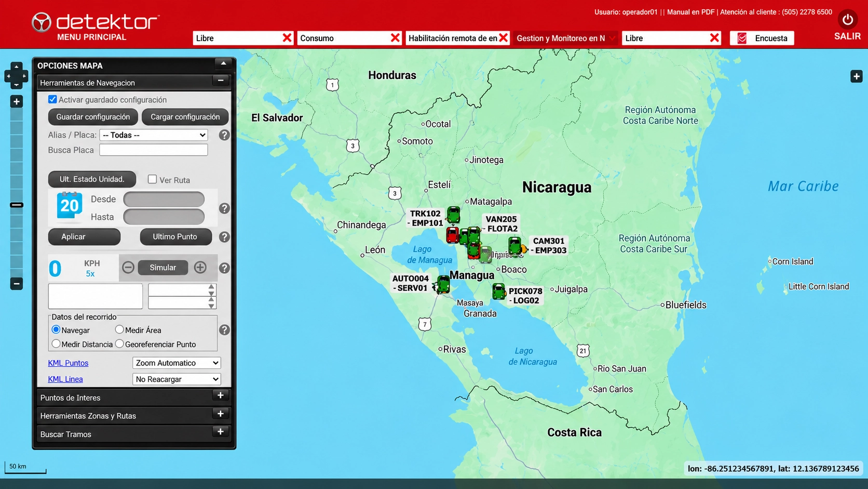Select the CAM301 vehicle marker
This screenshot has height=489, width=868.
[515, 246]
